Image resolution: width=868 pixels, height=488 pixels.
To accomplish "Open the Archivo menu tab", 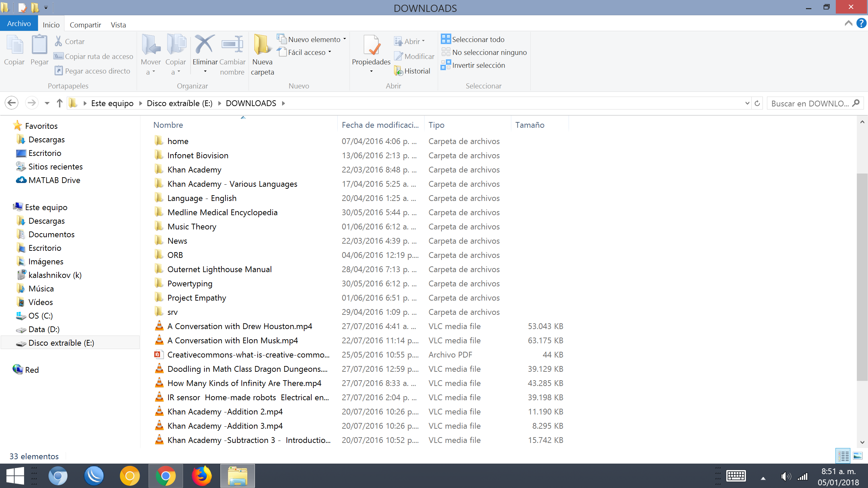I will (x=19, y=23).
